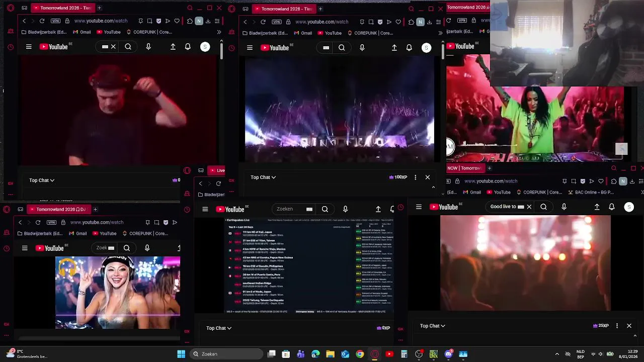The width and height of the screenshot is (644, 362).
Task: Click the 100XP chat badge
Action: click(398, 177)
